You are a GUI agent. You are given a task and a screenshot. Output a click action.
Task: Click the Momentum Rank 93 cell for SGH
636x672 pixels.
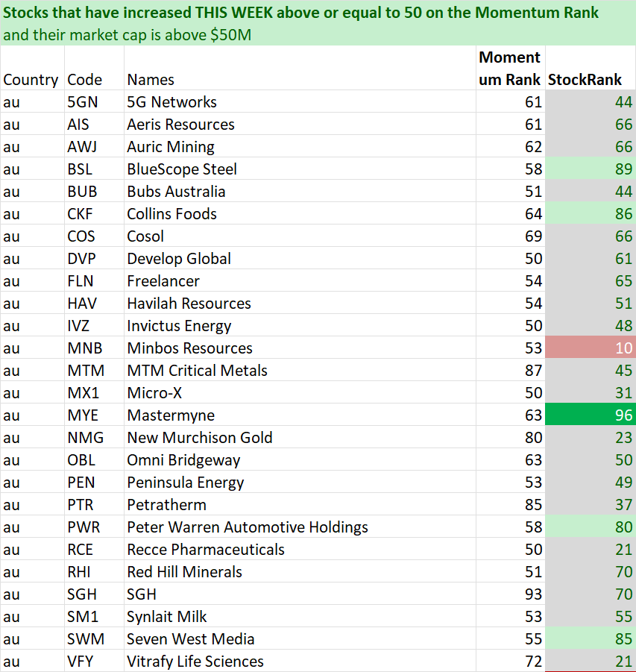pos(510,594)
